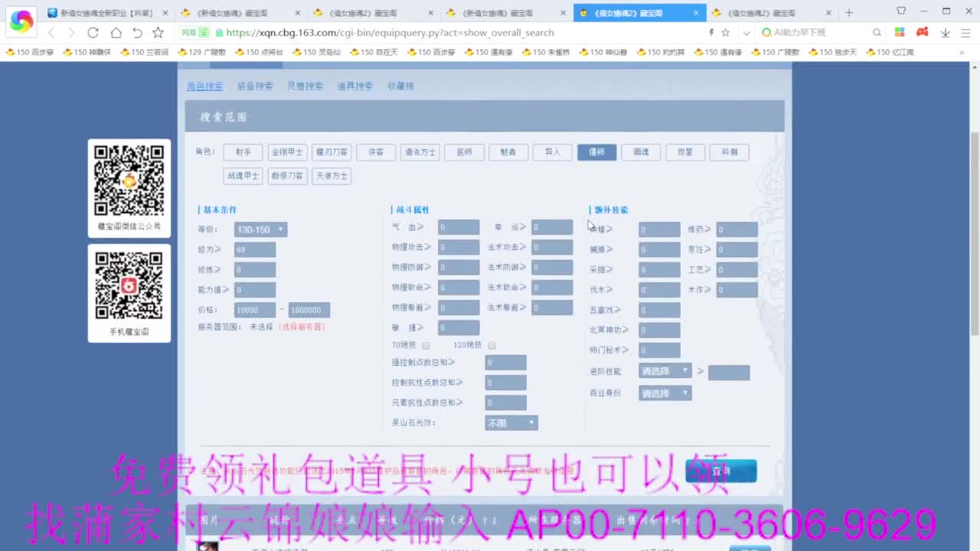980x551 pixels.
Task: Click the browser address bar URL
Action: tap(390, 33)
